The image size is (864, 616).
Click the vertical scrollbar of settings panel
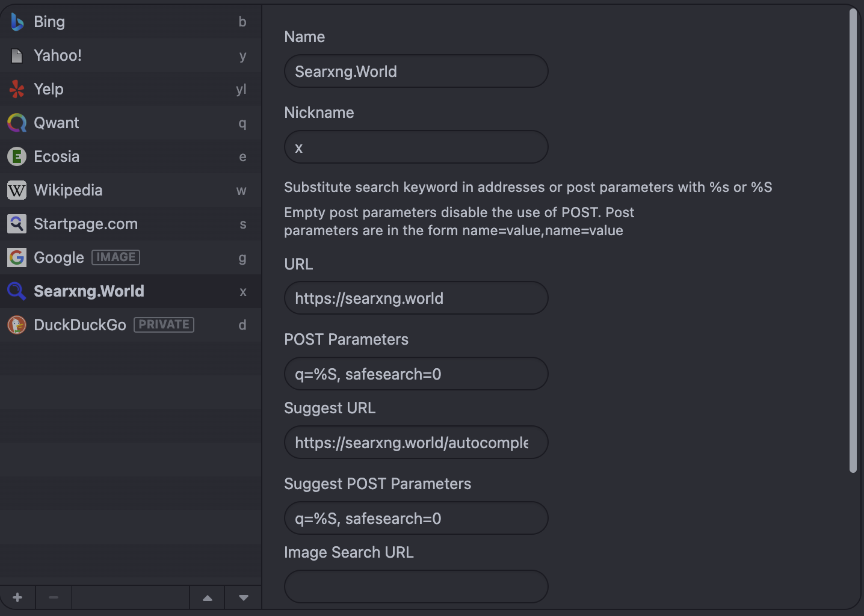(853, 241)
